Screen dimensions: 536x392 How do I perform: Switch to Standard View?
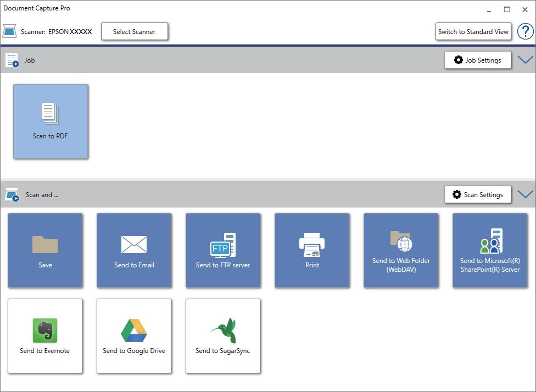coord(473,31)
